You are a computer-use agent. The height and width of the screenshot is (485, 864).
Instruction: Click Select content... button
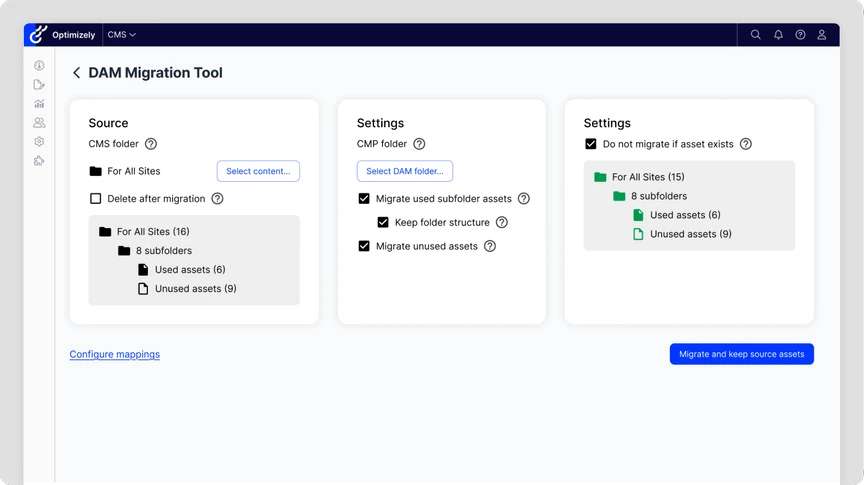coord(258,171)
